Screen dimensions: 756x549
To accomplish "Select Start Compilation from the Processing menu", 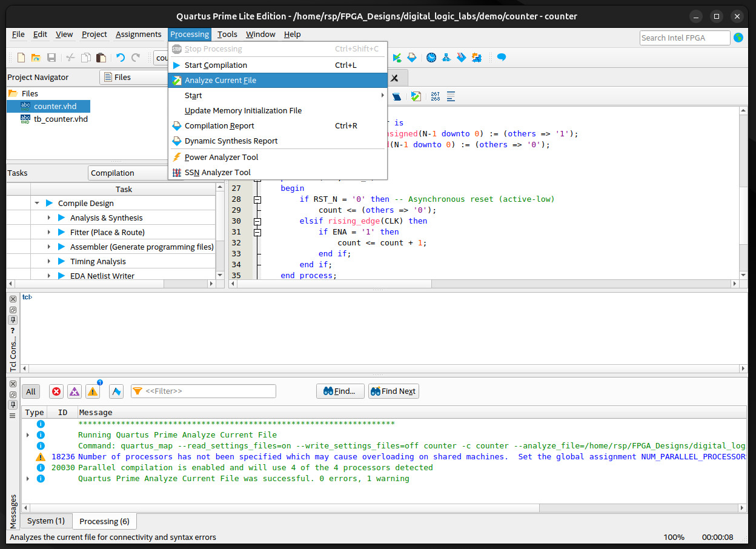I will point(216,65).
